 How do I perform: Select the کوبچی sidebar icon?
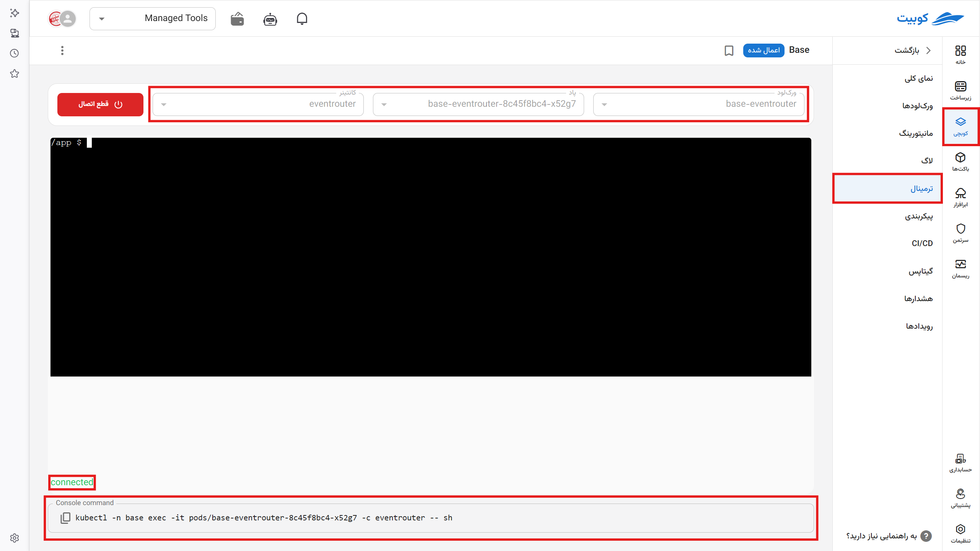(960, 127)
